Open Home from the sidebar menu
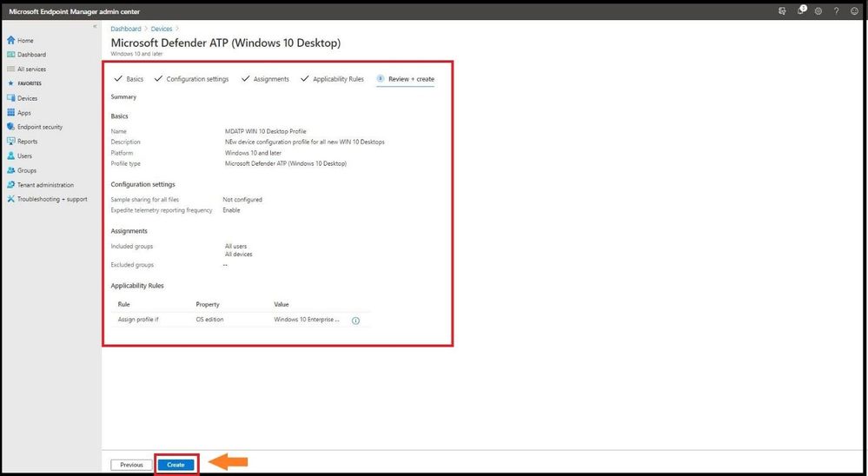The height and width of the screenshot is (476, 868). 25,41
